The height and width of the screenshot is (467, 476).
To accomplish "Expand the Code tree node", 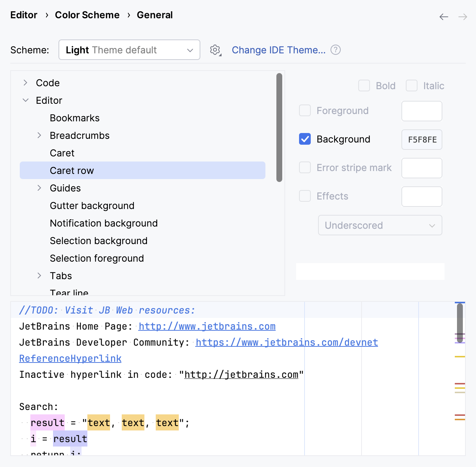I will pos(25,83).
